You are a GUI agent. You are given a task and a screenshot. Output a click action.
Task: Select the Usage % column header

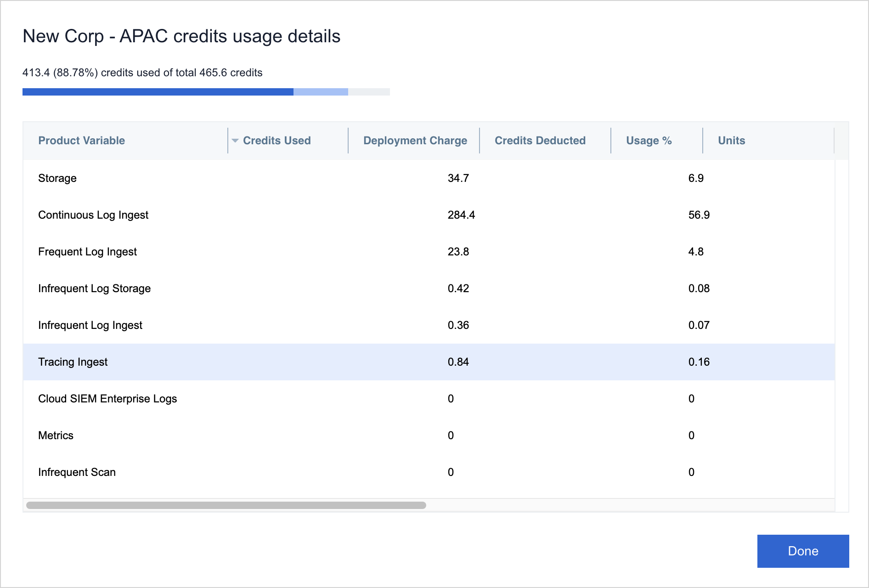(x=649, y=141)
